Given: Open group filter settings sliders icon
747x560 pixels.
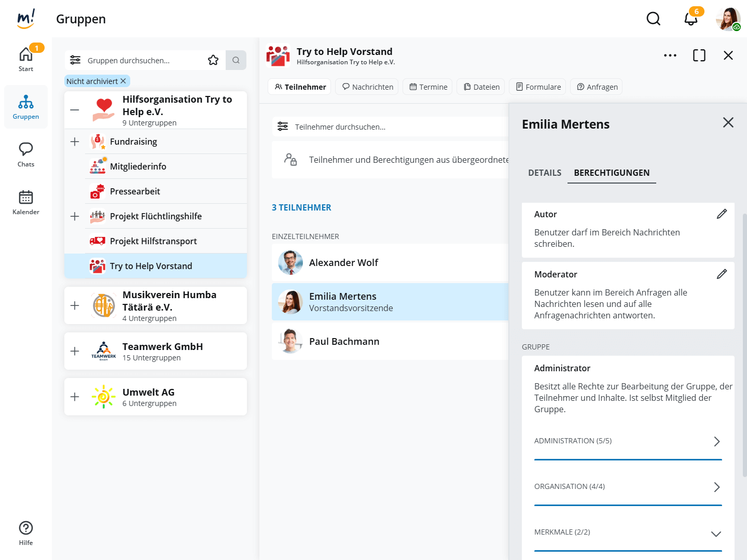Looking at the screenshot, I should (75, 60).
